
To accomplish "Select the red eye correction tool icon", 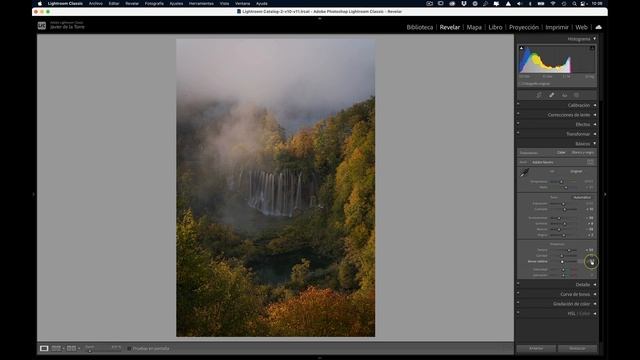I will [564, 95].
